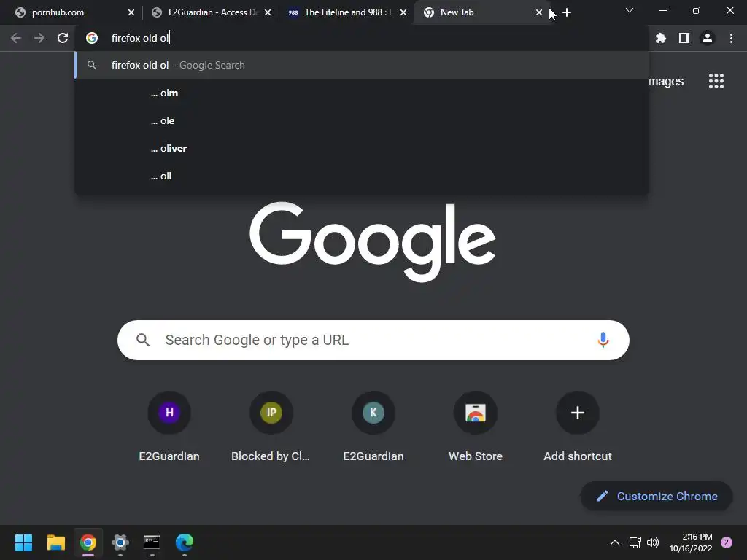This screenshot has width=747, height=560.
Task: Reload the page
Action: tap(63, 38)
